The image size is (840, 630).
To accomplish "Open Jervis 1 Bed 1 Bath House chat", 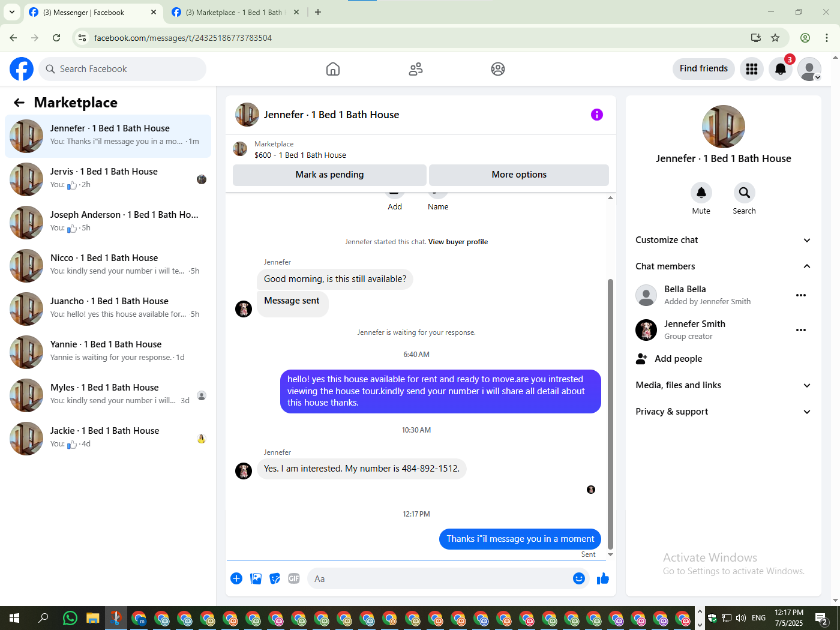I will tap(108, 178).
